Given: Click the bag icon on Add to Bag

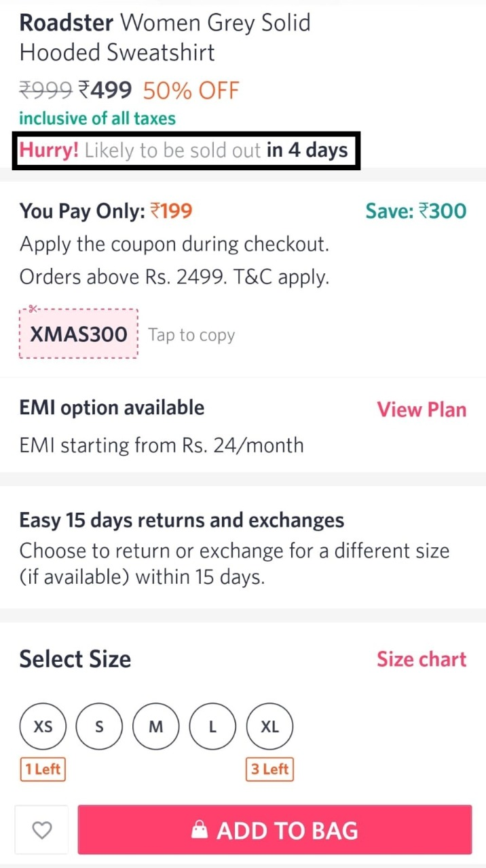Looking at the screenshot, I should pyautogui.click(x=200, y=829).
